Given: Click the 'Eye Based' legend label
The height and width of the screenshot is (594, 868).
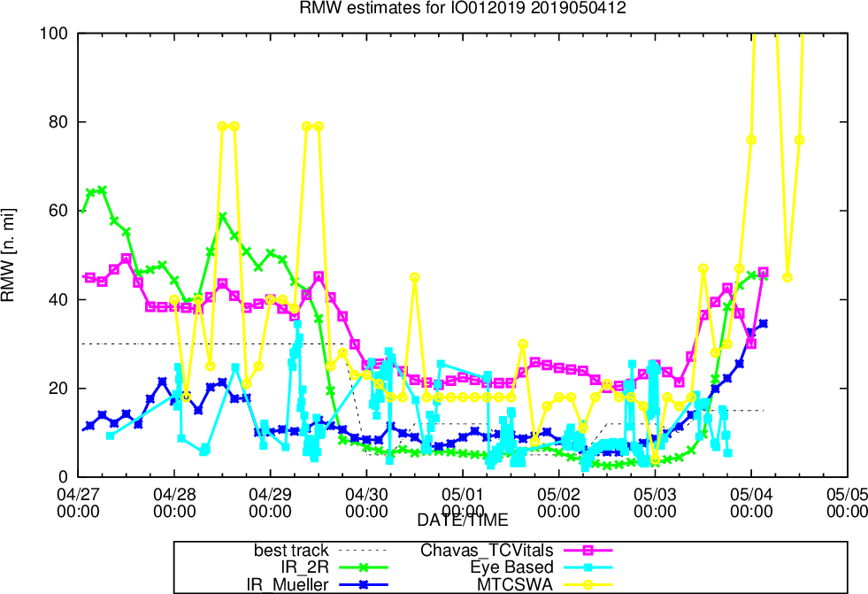Looking at the screenshot, I should point(511,567).
